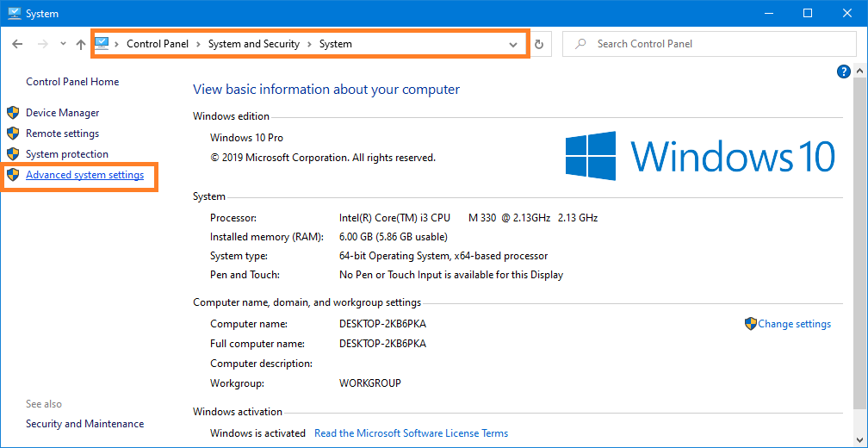Screen dimensions: 868x448
Task: Click the Windows is activated text
Action: (257, 433)
